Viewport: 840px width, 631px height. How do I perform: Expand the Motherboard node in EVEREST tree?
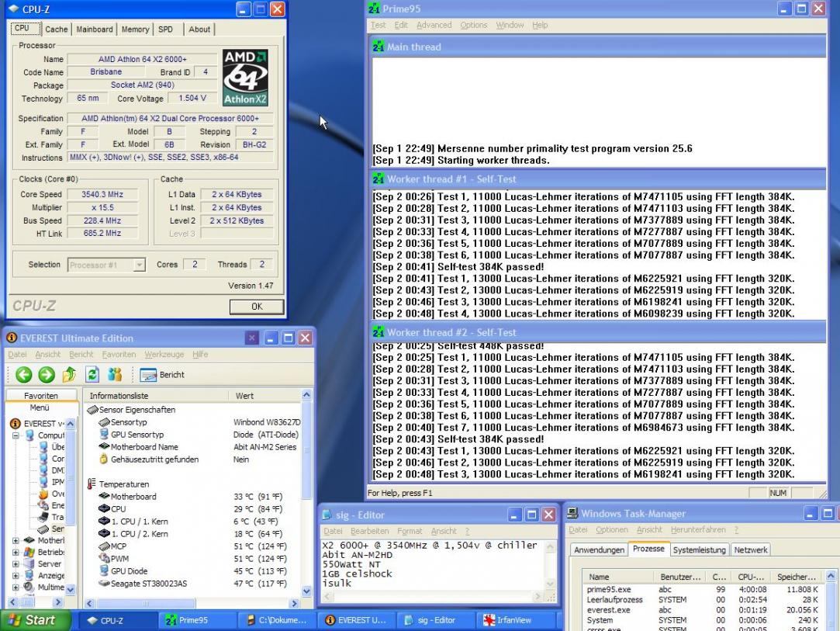coord(16,540)
